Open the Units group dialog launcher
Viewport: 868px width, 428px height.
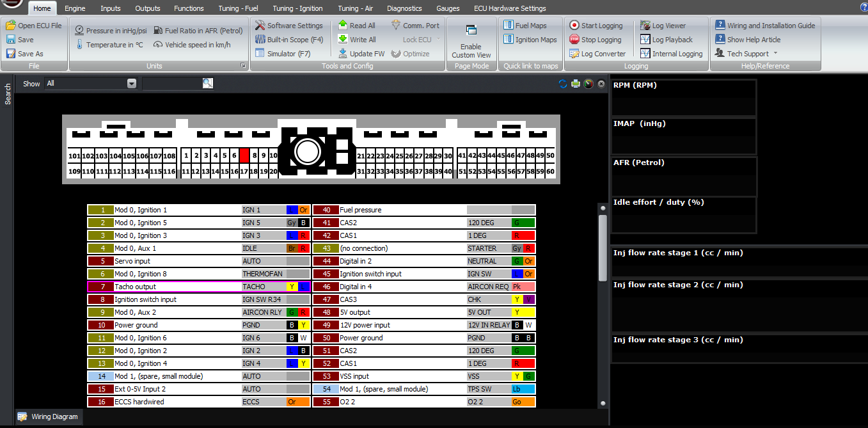pyautogui.click(x=243, y=66)
